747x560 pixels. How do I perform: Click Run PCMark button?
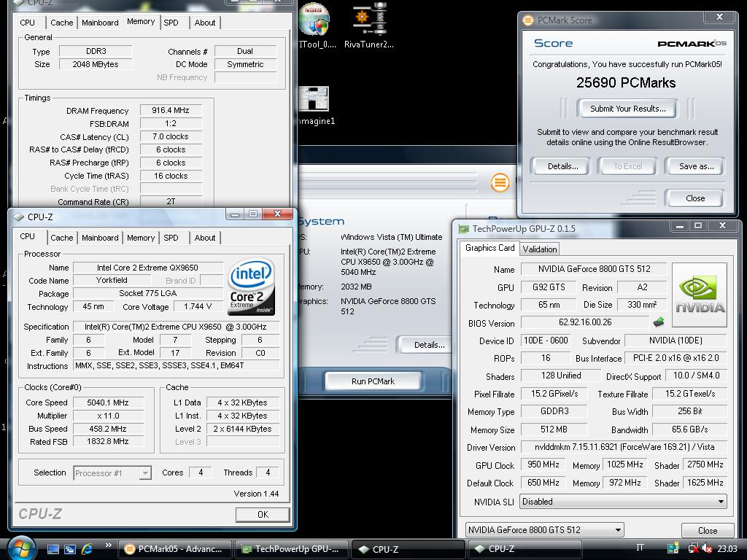pyautogui.click(x=373, y=381)
